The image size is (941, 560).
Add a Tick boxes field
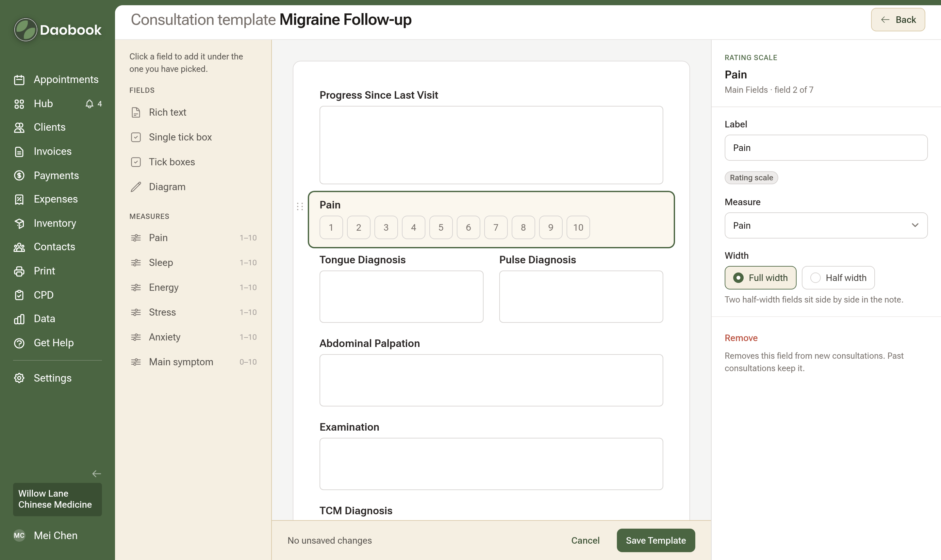(x=193, y=162)
